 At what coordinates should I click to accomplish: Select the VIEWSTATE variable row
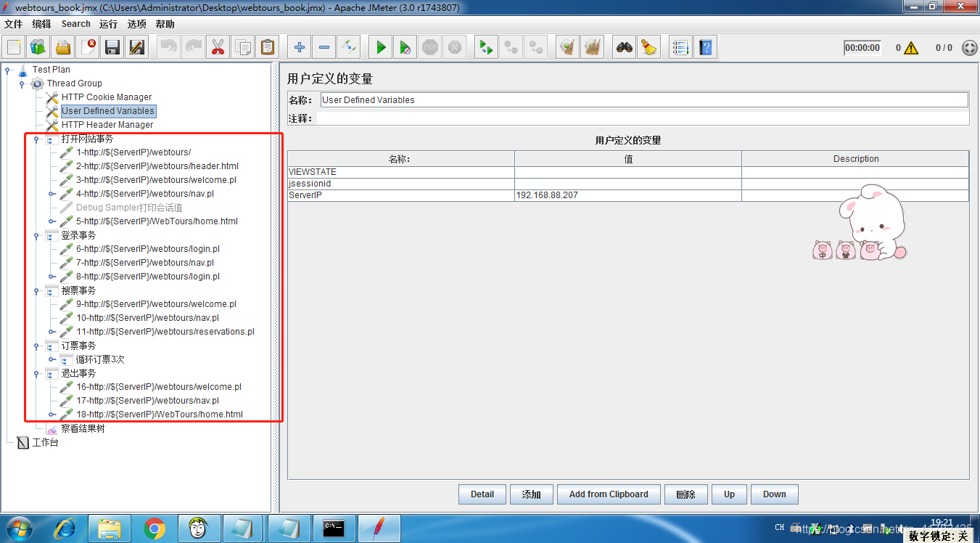coord(628,172)
